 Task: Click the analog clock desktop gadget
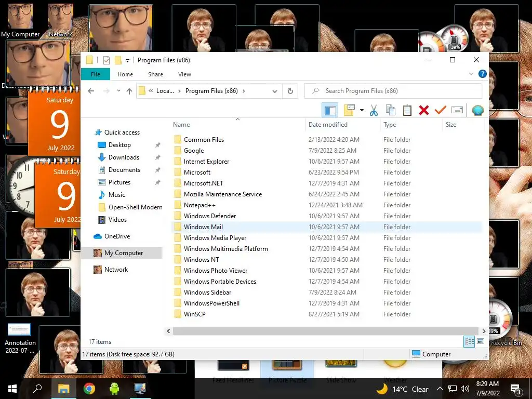tap(21, 186)
